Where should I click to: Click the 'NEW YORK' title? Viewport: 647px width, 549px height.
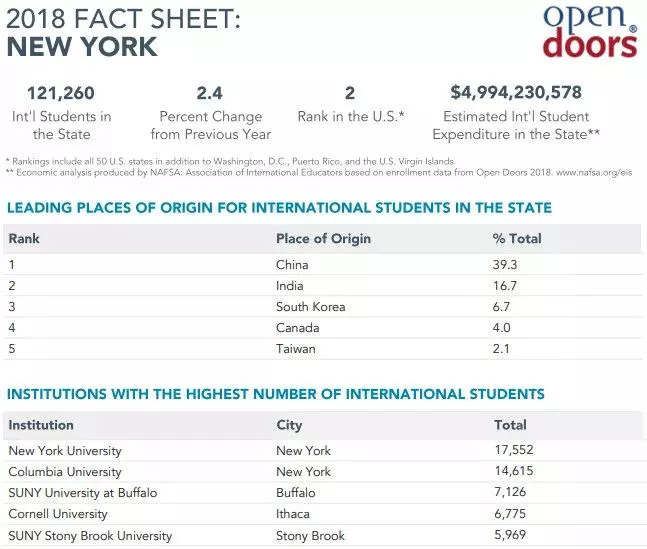pyautogui.click(x=82, y=46)
